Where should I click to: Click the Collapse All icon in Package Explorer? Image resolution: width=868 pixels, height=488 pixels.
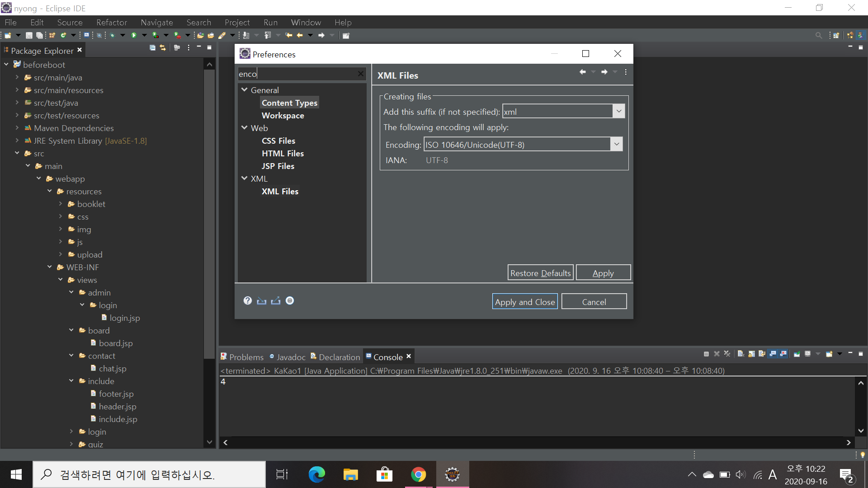tap(152, 47)
